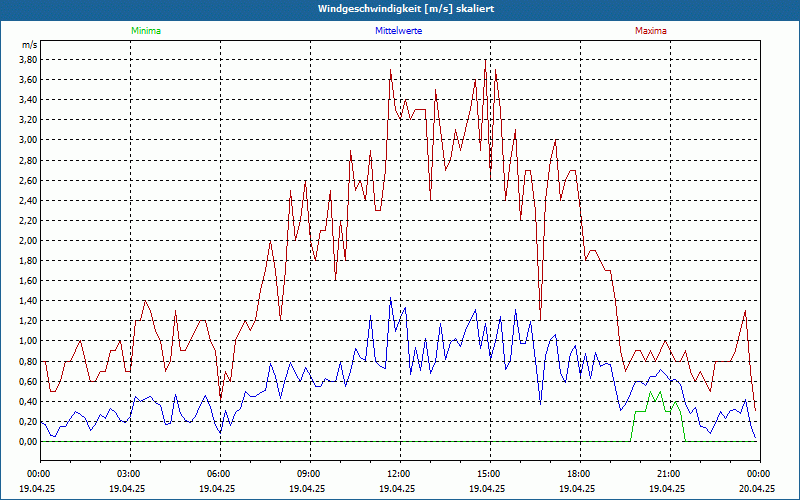Click the 1,20 y-axis value

click(x=28, y=321)
